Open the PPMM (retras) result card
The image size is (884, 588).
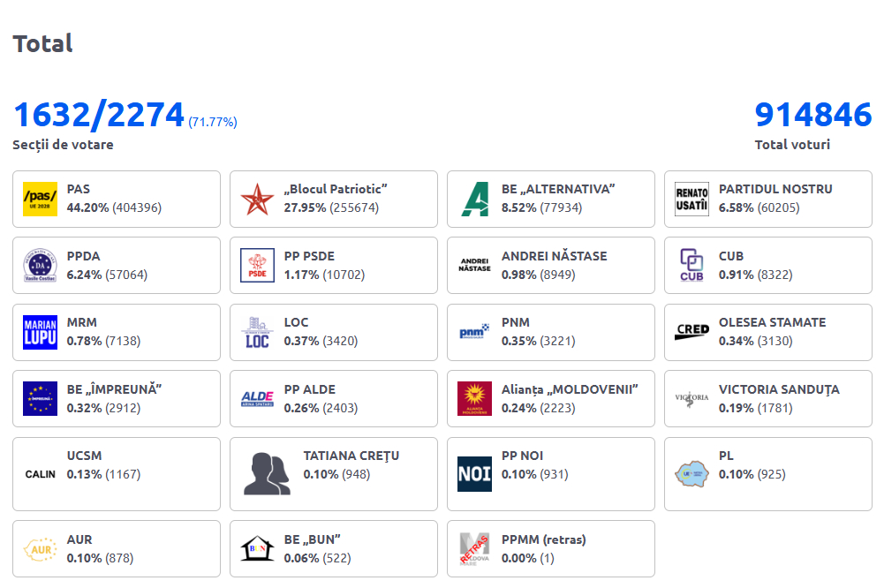click(550, 548)
